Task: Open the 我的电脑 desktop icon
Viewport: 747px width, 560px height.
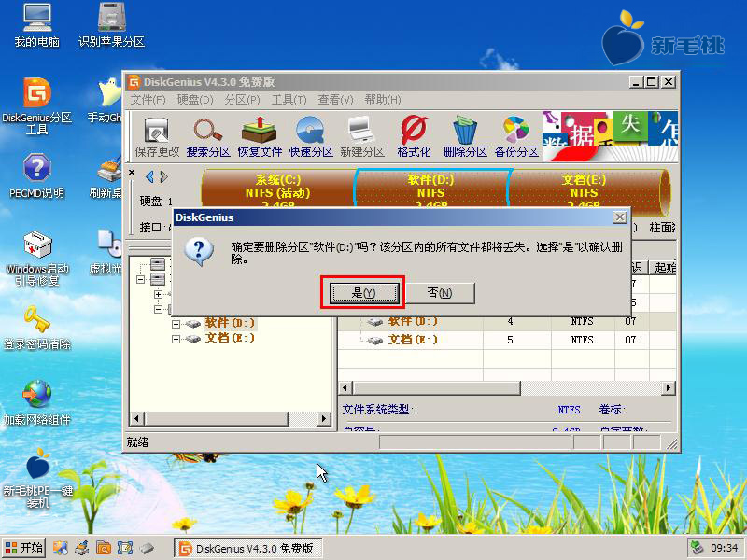Action: click(37, 25)
